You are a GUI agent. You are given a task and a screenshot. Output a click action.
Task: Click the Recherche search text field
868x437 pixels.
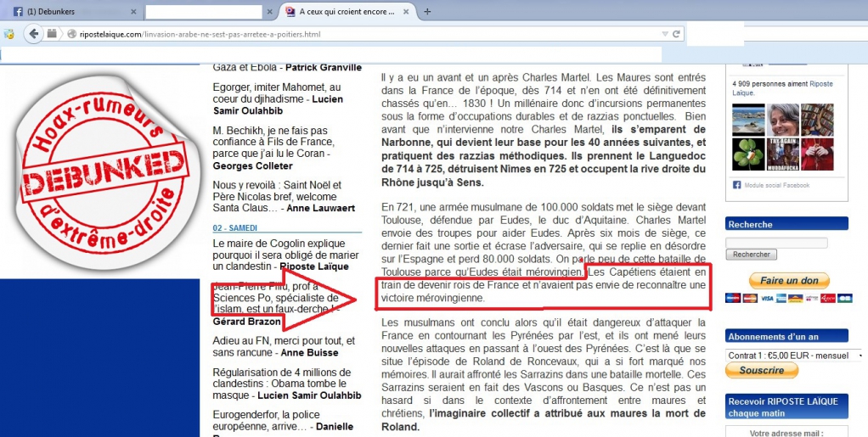click(776, 243)
